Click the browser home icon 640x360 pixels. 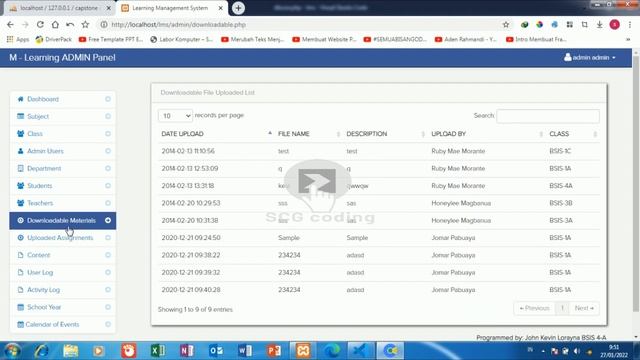(55, 24)
